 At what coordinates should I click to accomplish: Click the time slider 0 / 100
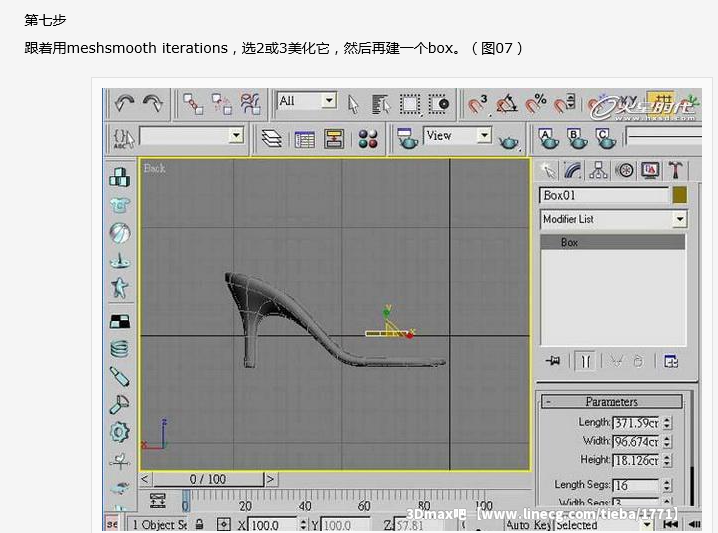pyautogui.click(x=208, y=479)
